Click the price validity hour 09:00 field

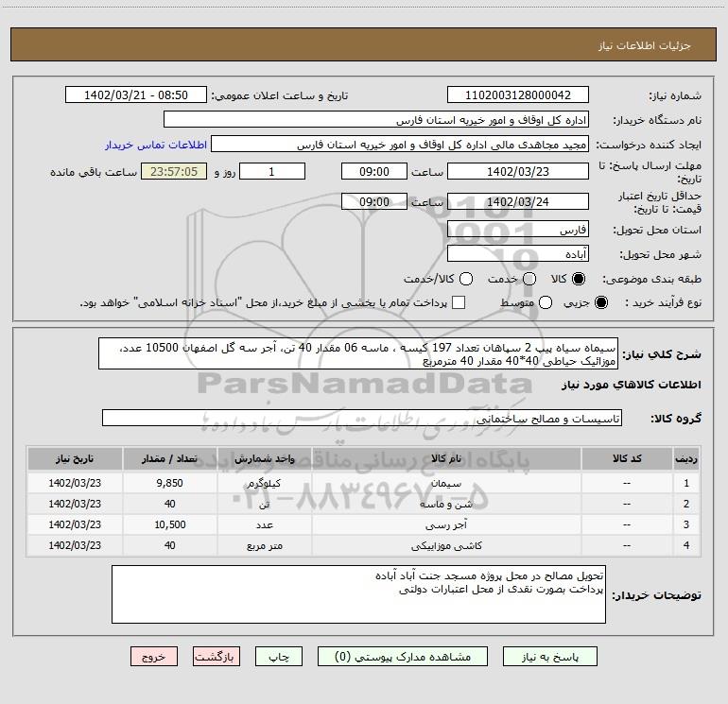[374, 201]
